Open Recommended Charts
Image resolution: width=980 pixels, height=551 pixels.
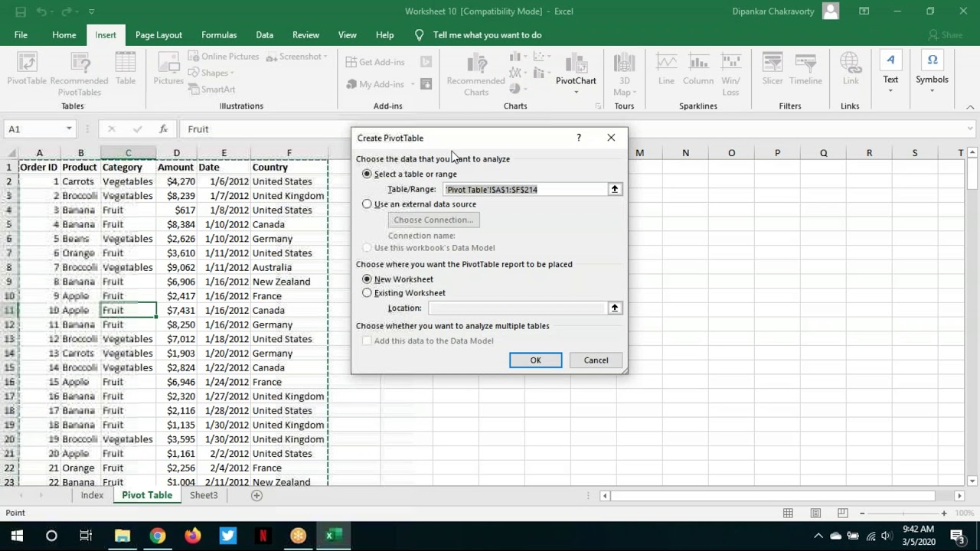[x=475, y=73]
